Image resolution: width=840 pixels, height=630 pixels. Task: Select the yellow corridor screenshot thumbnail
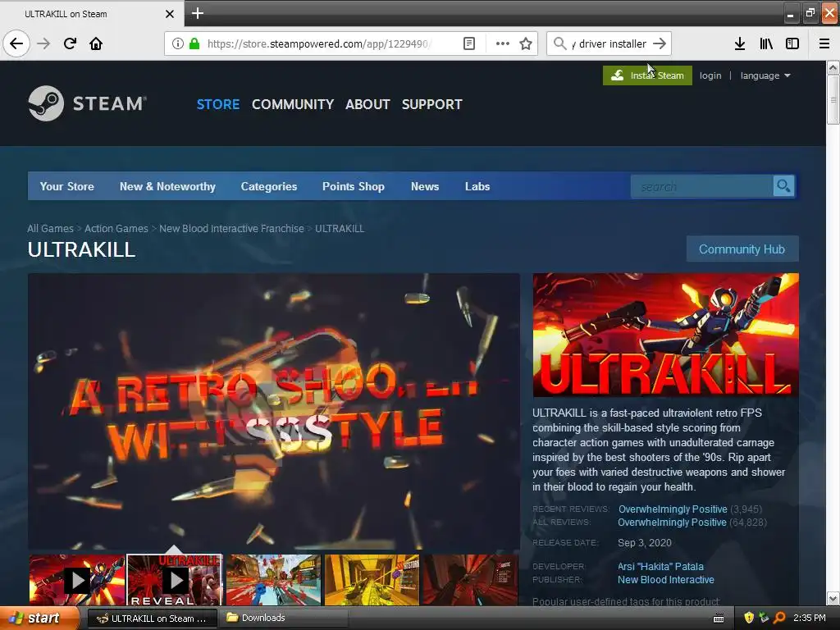click(x=372, y=580)
